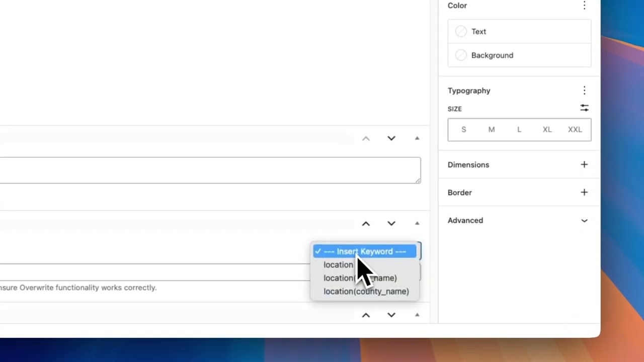Move bottom meta box up arrow

pyautogui.click(x=366, y=315)
